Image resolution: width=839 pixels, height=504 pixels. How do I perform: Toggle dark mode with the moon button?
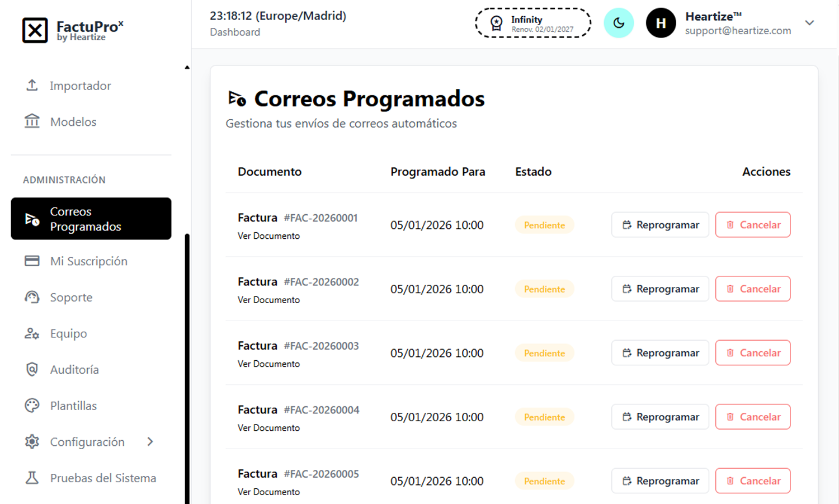[x=619, y=23]
